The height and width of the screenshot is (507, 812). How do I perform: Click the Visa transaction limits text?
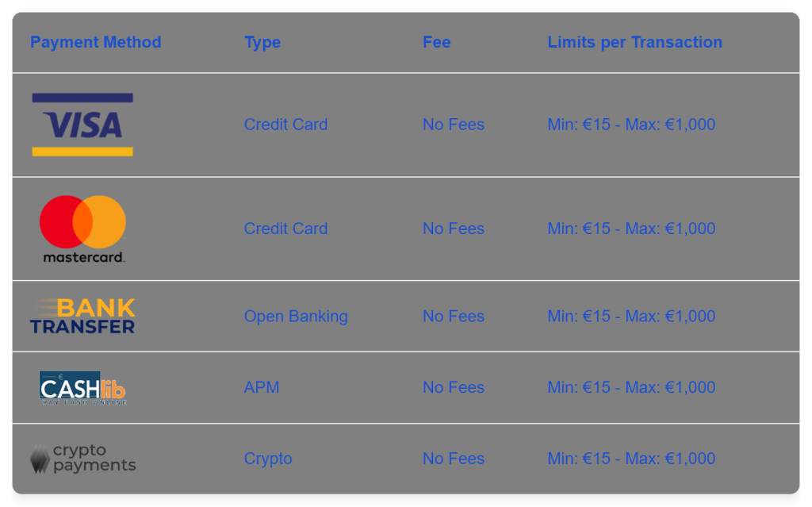[x=631, y=125]
